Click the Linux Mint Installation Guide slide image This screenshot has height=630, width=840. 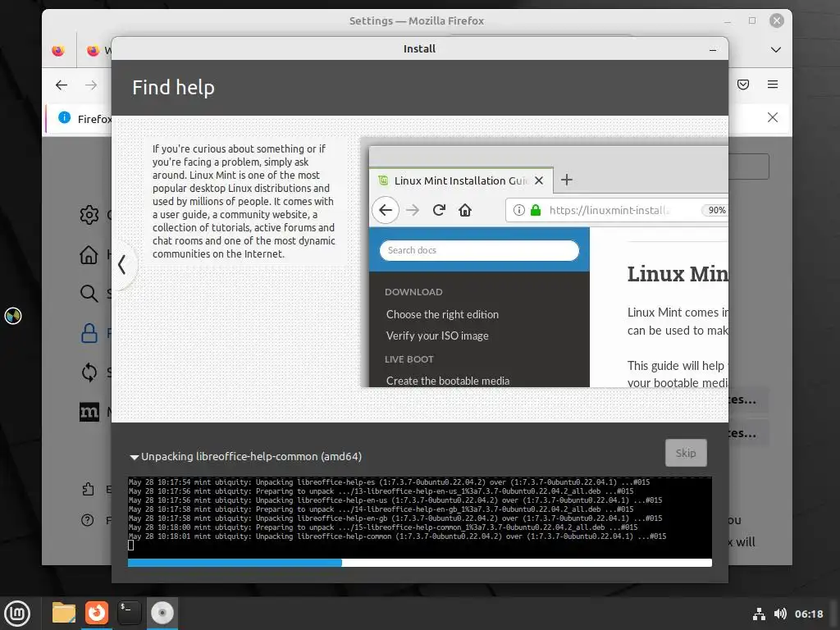(x=545, y=262)
